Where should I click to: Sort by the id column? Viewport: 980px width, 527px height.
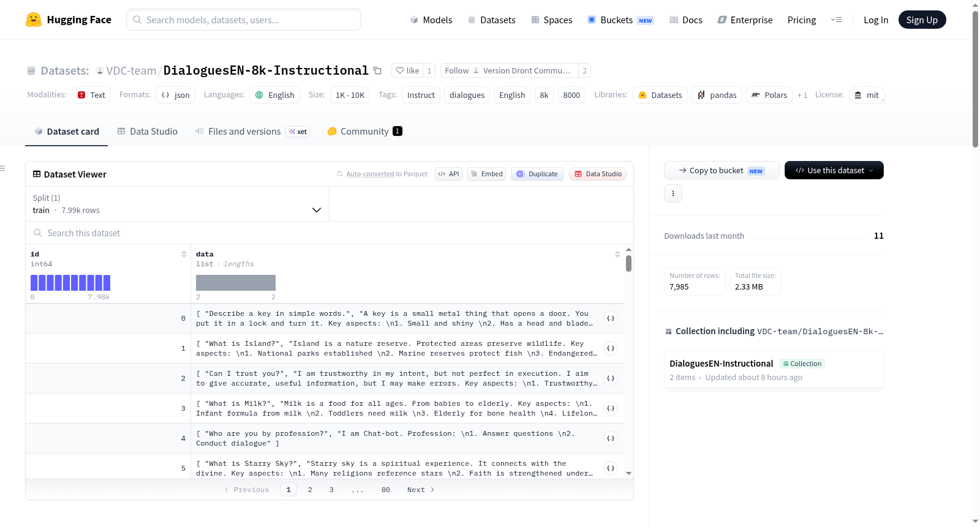[184, 254]
